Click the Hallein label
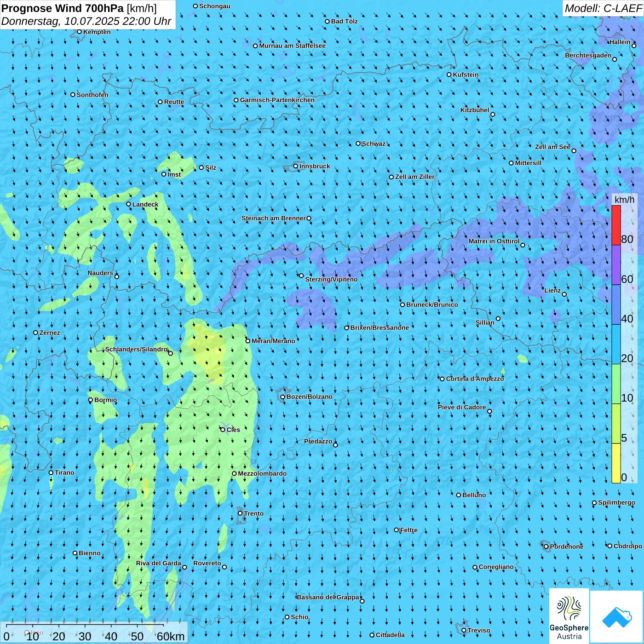The height and width of the screenshot is (644, 644). (620, 42)
